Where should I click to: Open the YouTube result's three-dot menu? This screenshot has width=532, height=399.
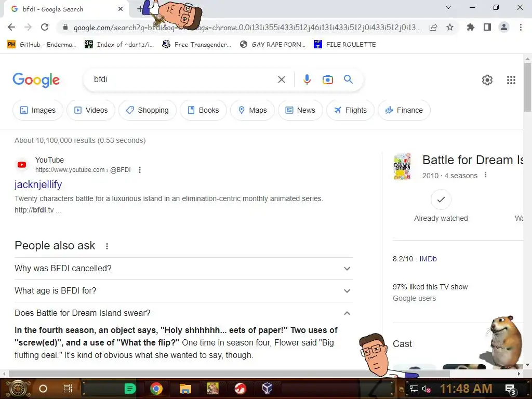tap(139, 170)
